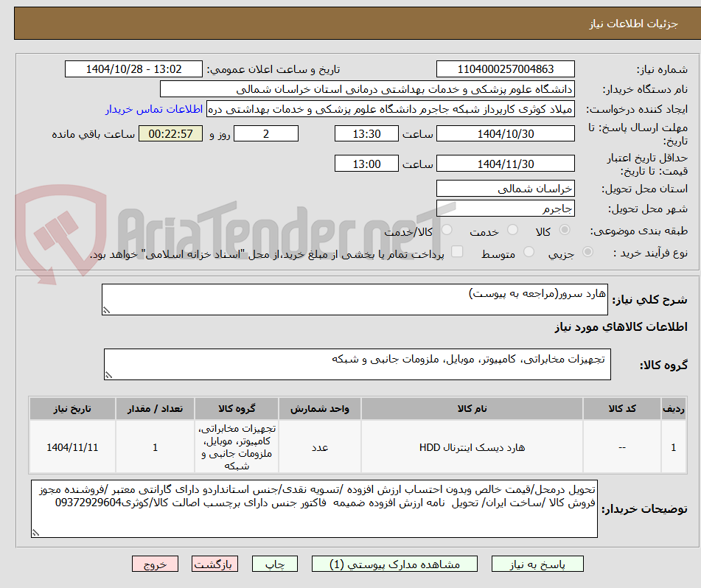
Task: Click the price validity date 1404/11/30 field
Action: pyautogui.click(x=505, y=164)
